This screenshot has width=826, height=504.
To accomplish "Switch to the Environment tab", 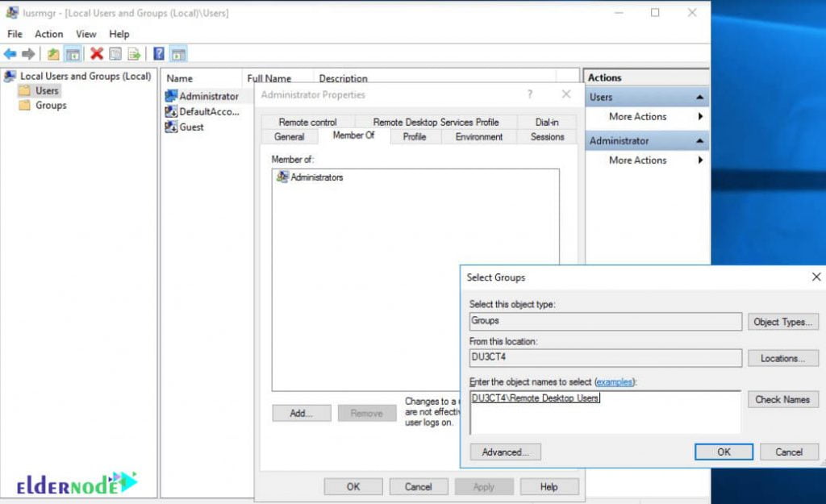I will [479, 137].
